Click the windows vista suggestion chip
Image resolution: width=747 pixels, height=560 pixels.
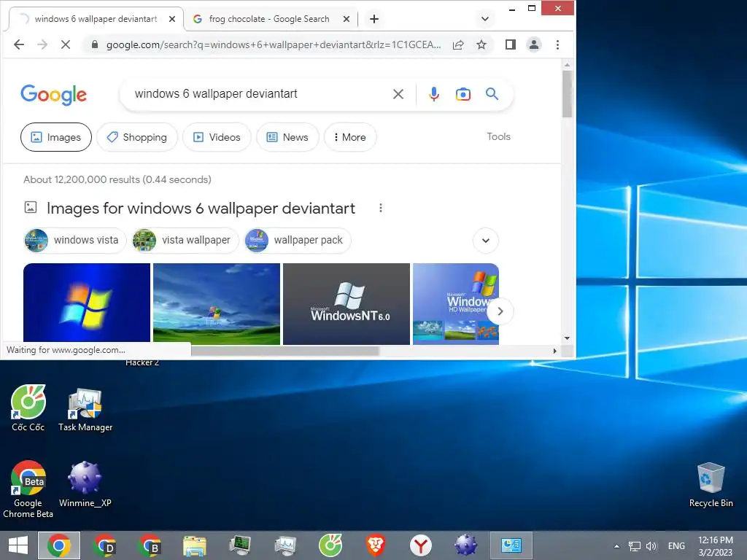(x=75, y=240)
